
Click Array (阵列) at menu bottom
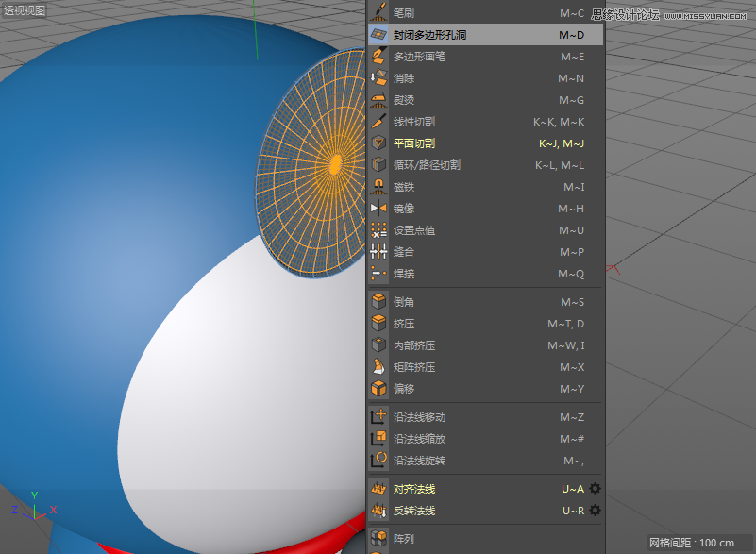(x=404, y=539)
